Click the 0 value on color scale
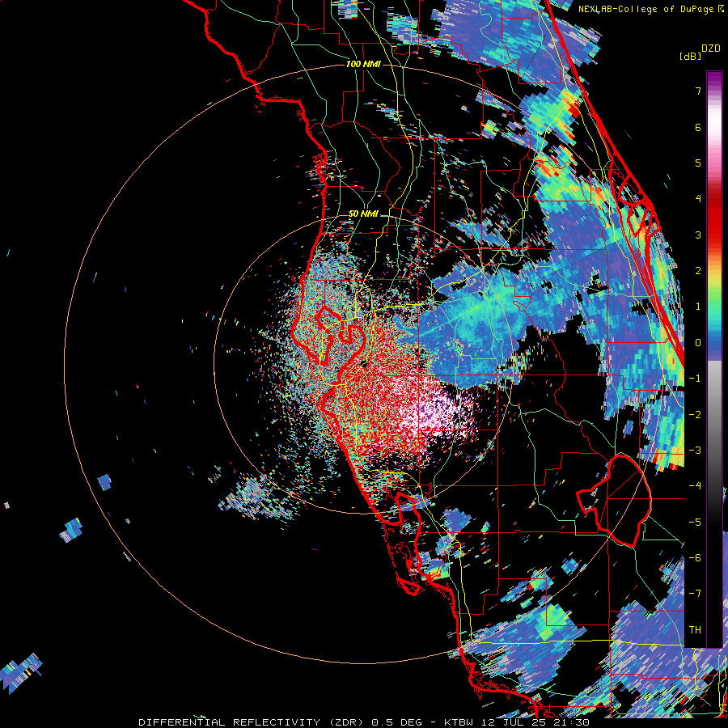Screen dimensions: 728x728 (x=698, y=343)
